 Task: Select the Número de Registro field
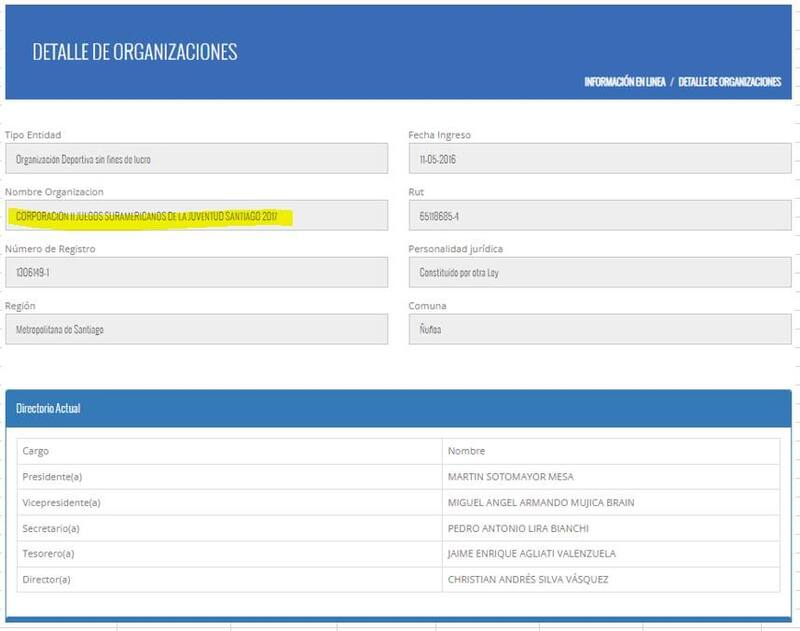[196, 272]
